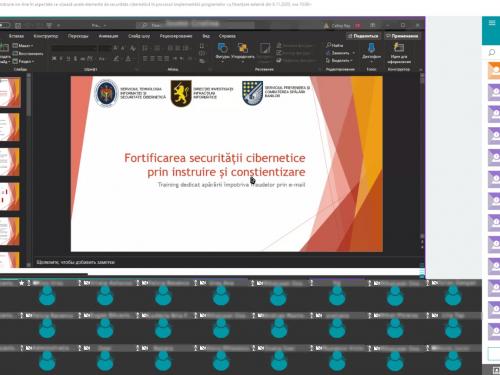Open the Слайд-шоу tab
This screenshot has width=500, height=375.
pos(139,36)
